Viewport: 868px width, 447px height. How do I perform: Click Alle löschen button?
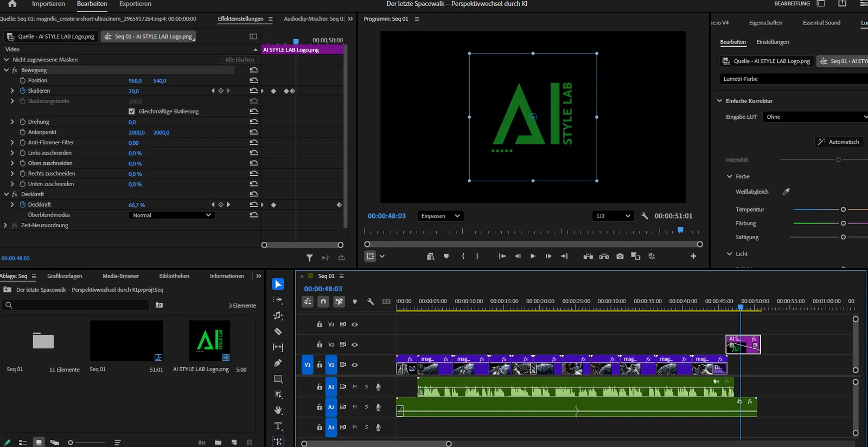pos(239,60)
